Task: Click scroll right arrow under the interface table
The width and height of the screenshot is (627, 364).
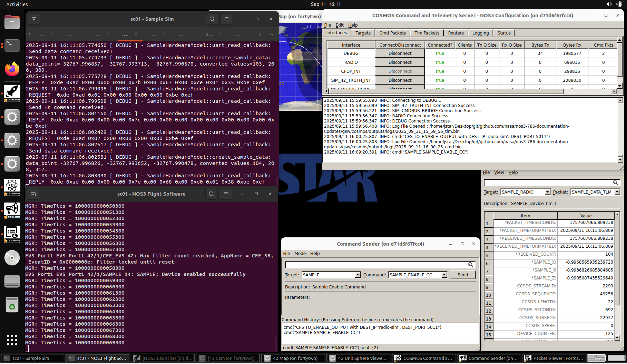Action: pyautogui.click(x=614, y=91)
